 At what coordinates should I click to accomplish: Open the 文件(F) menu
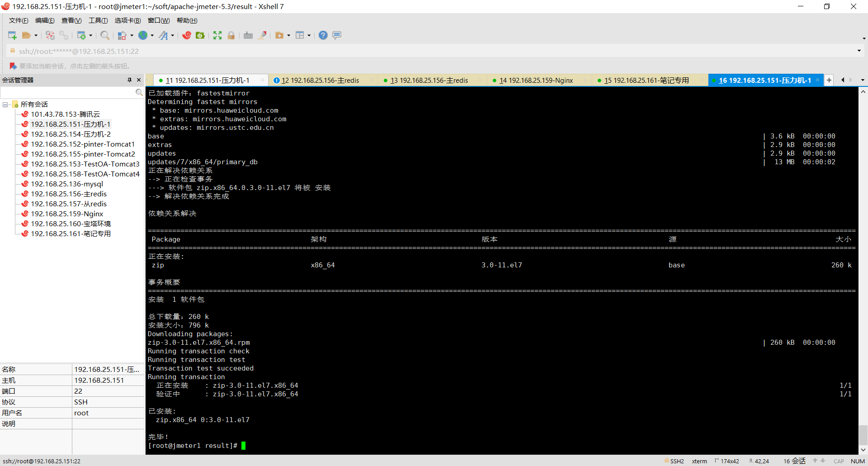19,20
